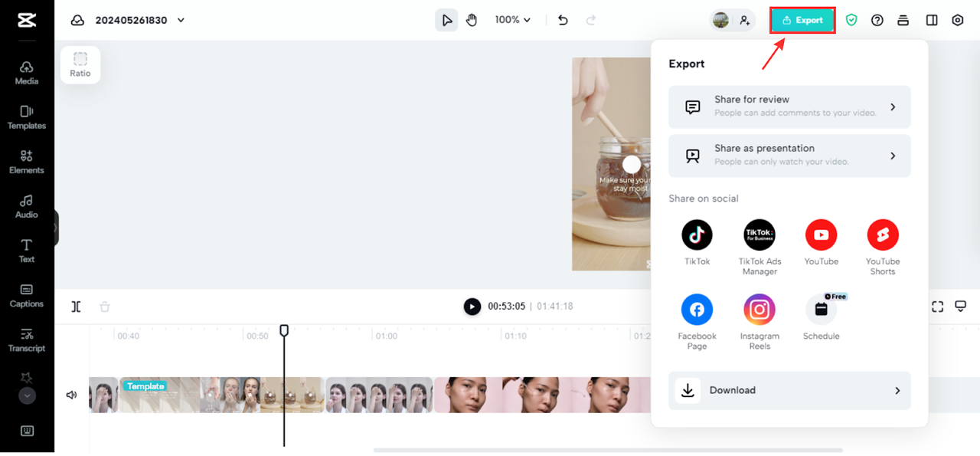Open the Audio panel
This screenshot has width=980, height=456.
tap(27, 206)
